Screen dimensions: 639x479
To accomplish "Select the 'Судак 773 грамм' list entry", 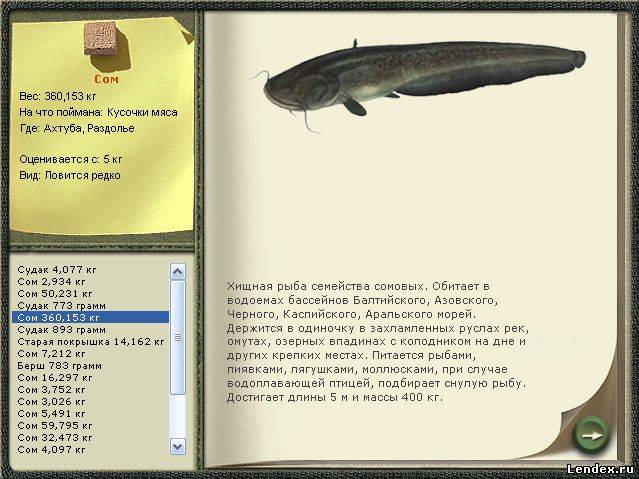I will point(62,306).
